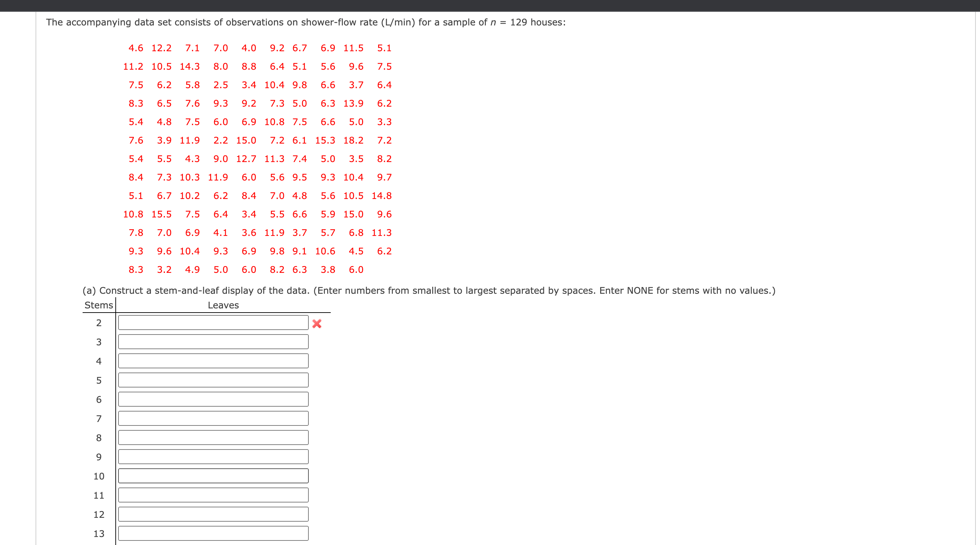The width and height of the screenshot is (980, 545).
Task: Click the data value 4.6 at the top
Action: (136, 48)
